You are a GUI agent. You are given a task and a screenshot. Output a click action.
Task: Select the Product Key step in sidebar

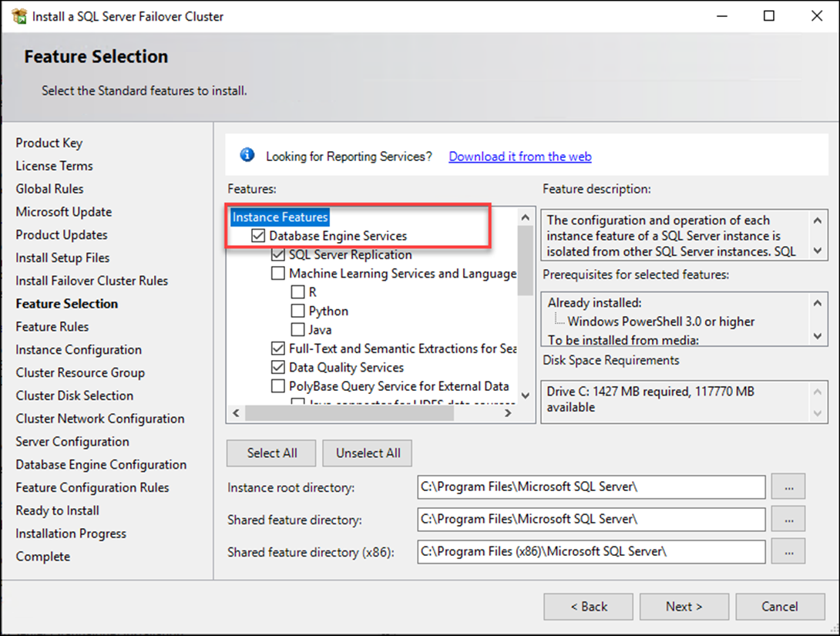pyautogui.click(x=49, y=143)
